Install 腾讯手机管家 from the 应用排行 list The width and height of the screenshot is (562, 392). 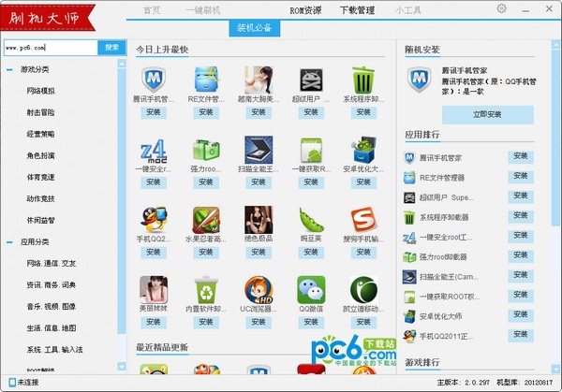[x=521, y=156]
